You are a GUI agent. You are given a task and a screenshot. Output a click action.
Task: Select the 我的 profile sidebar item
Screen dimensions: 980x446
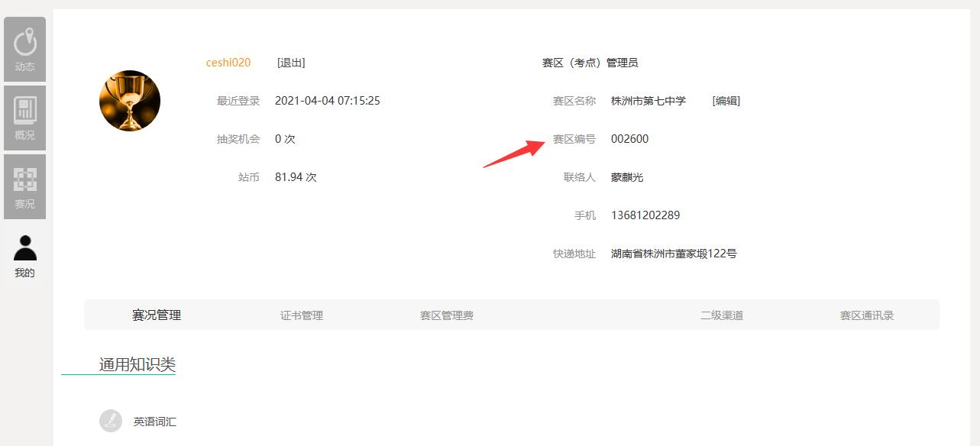(x=24, y=256)
